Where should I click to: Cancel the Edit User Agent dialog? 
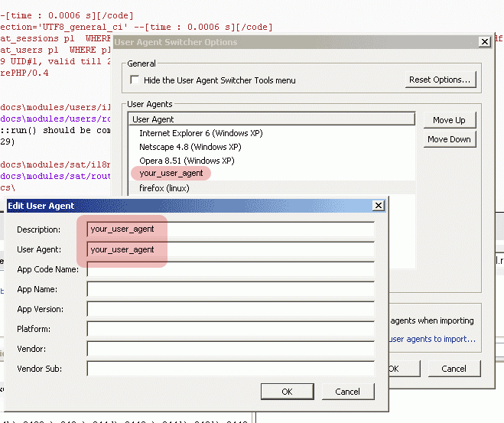(x=347, y=392)
